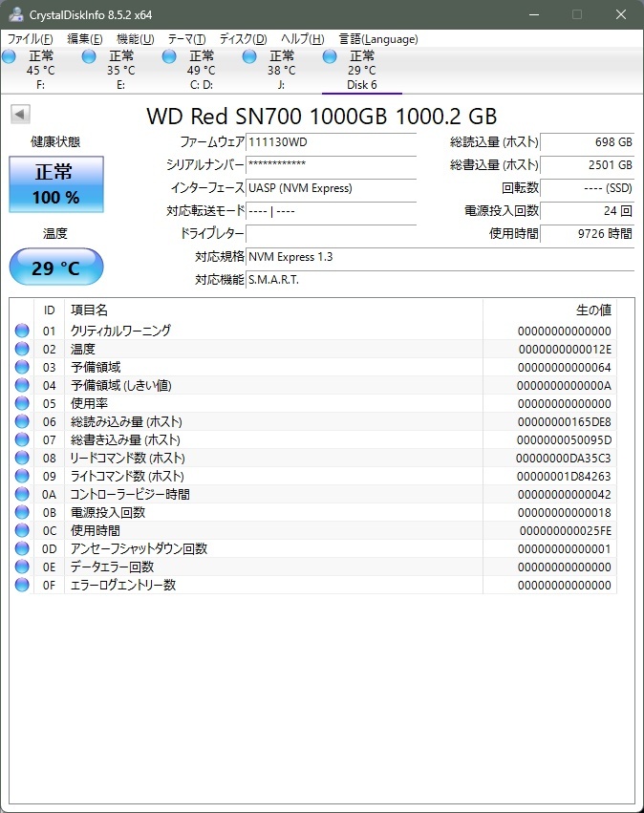
Task: Click raw value 000000000025FE
Action: [x=566, y=530]
